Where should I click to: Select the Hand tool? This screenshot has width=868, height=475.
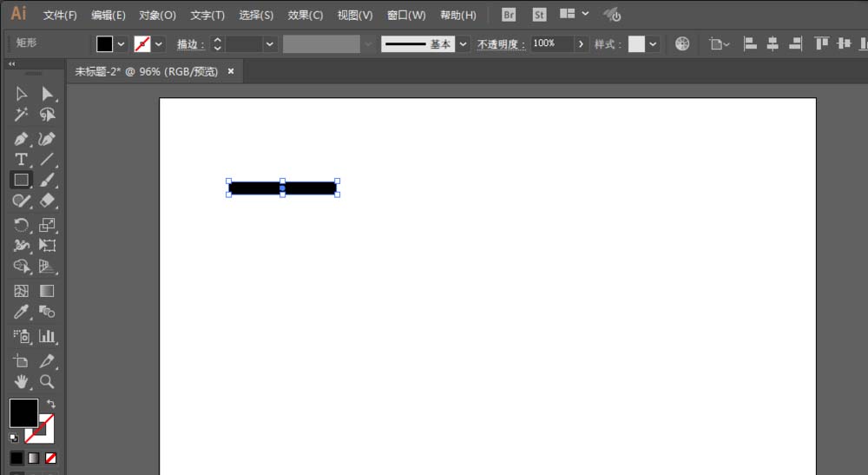click(22, 381)
